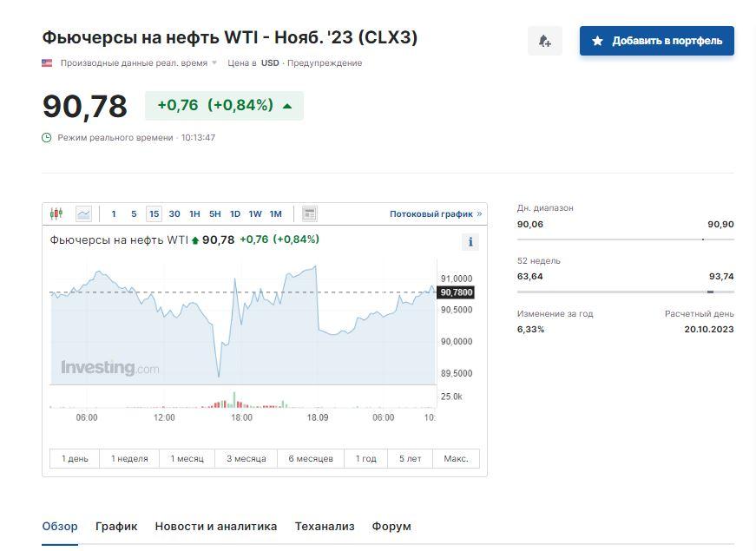Click the big price '90,78'
This screenshot has height=551, width=756.
point(85,106)
